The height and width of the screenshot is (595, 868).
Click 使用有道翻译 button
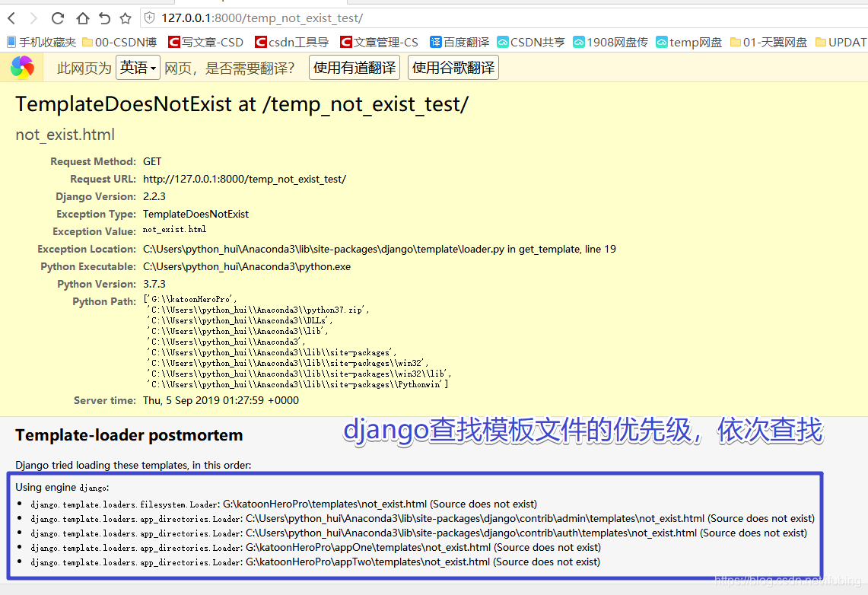click(x=355, y=68)
